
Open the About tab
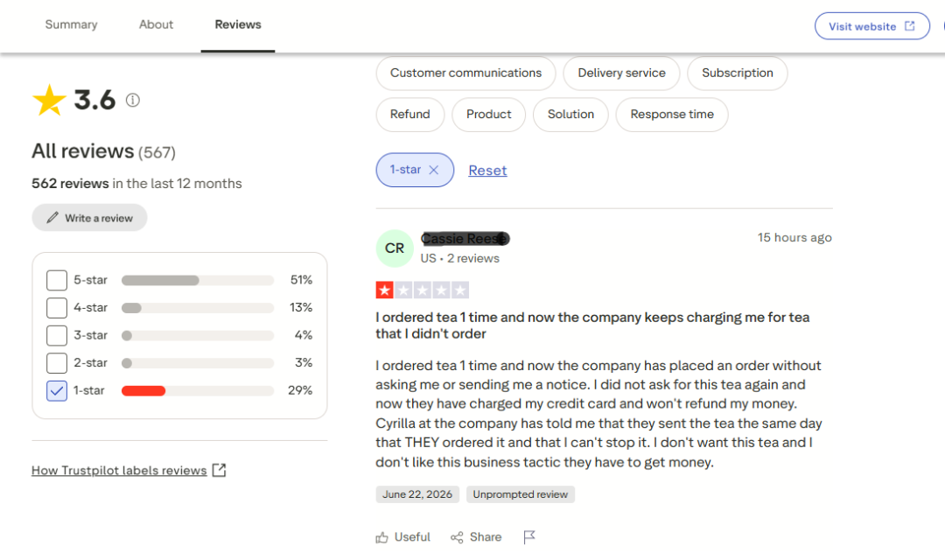pyautogui.click(x=156, y=24)
